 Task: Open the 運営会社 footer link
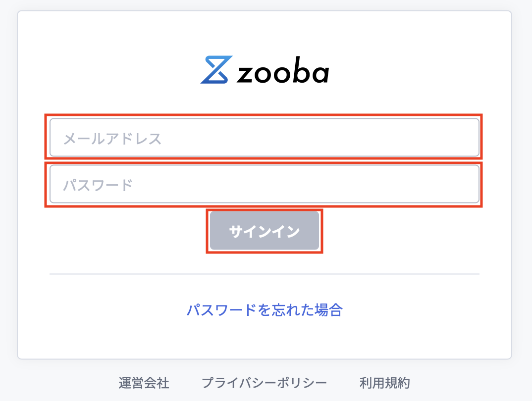click(144, 383)
